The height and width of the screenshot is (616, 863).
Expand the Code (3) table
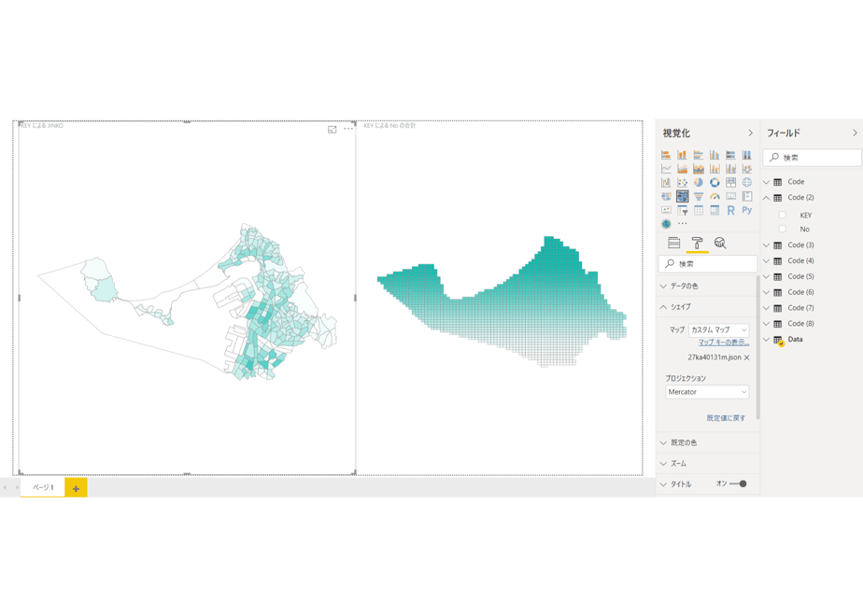(766, 245)
